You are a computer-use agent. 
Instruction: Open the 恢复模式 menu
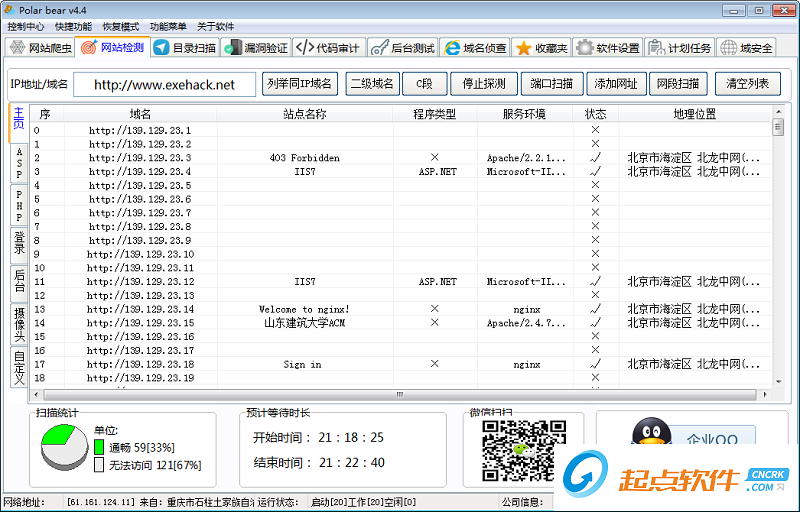121,27
